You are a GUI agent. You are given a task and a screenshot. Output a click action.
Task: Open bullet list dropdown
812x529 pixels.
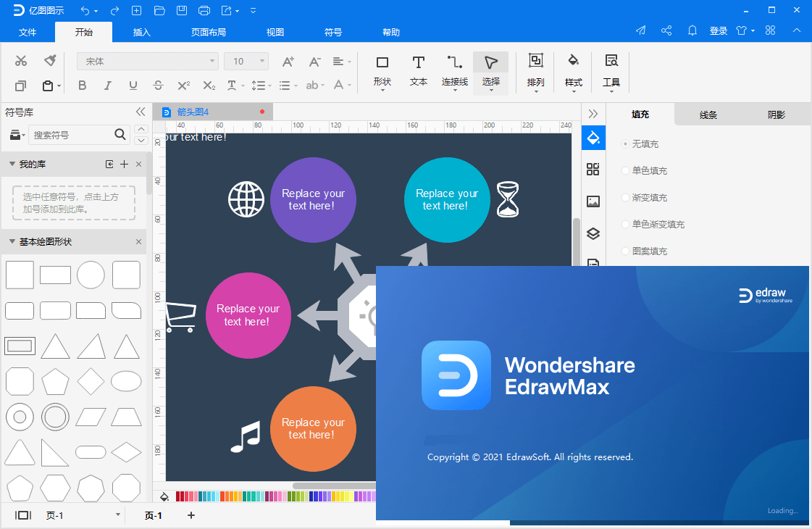click(x=288, y=86)
